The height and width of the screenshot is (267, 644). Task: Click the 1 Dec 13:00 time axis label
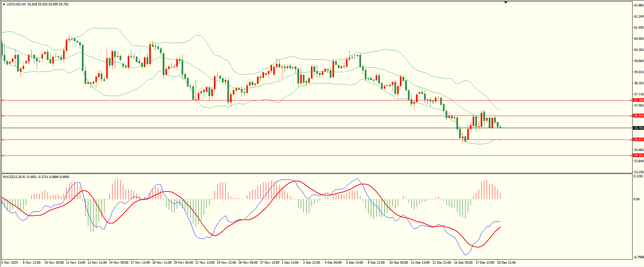click(x=290, y=263)
